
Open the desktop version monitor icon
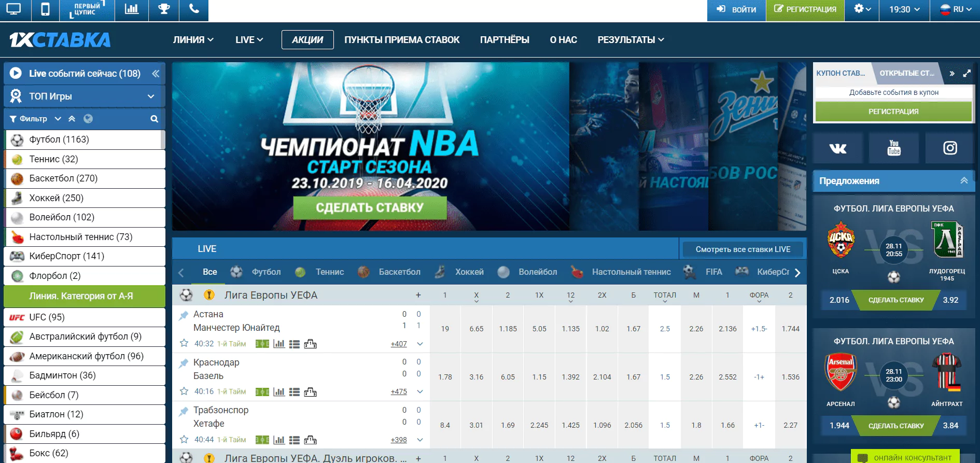click(x=13, y=9)
